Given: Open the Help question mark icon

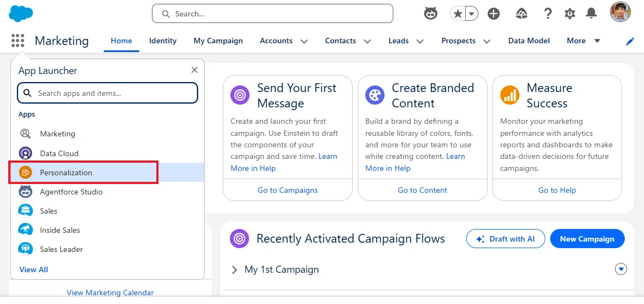Looking at the screenshot, I should pos(547,14).
